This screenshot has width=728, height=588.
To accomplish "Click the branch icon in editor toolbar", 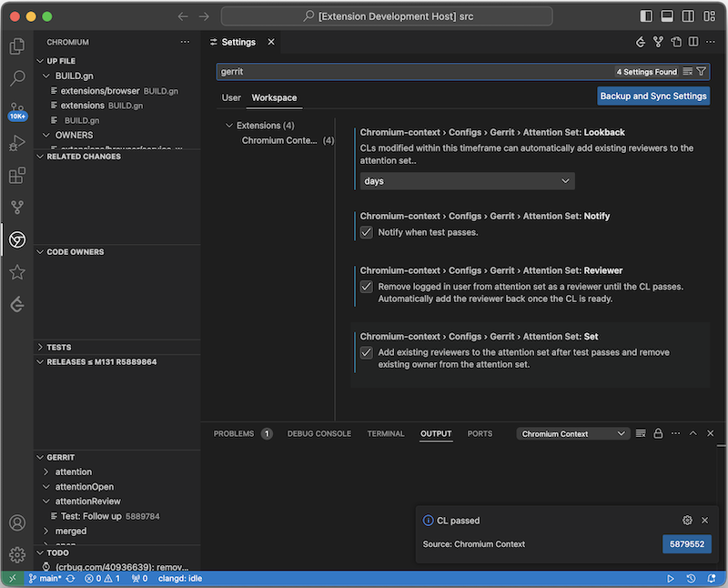I will point(658,42).
